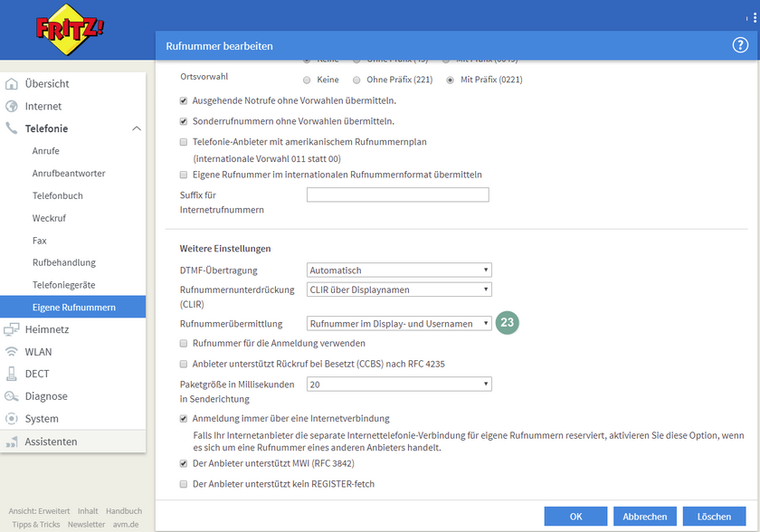Viewport: 760px width, 532px height.
Task: Enable amerikanischem Rufnummernplan checkbox
Action: (x=184, y=142)
